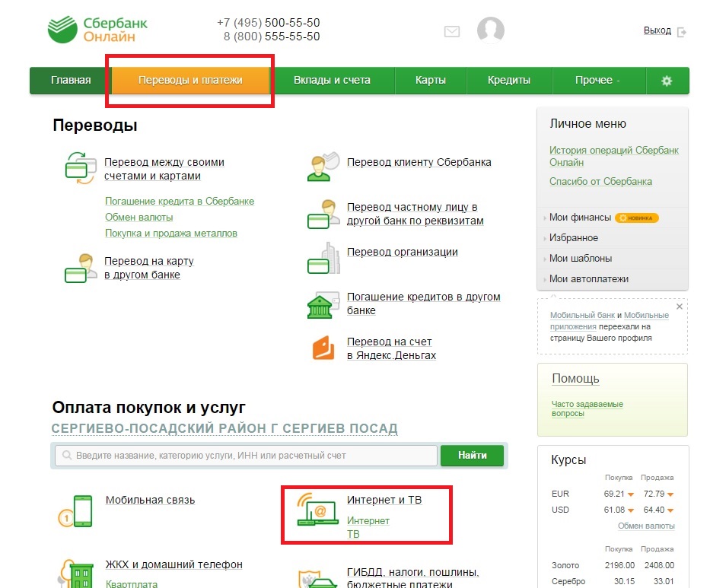Expand Избранное in personal menu

click(x=573, y=237)
